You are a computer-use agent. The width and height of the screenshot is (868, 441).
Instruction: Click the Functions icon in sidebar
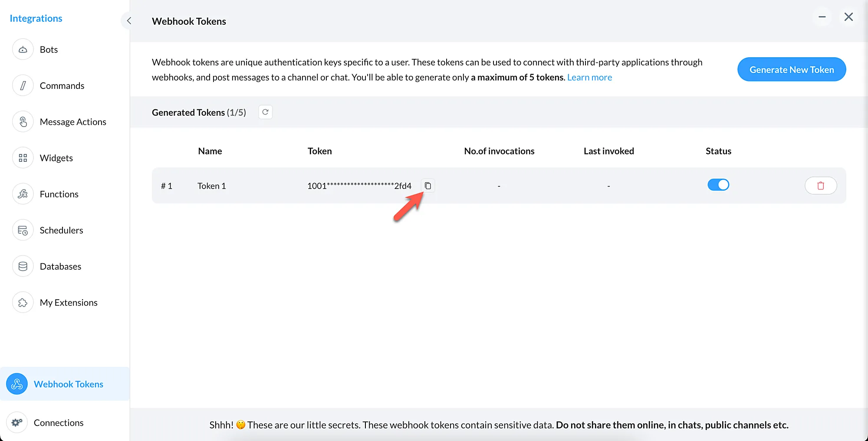[23, 194]
